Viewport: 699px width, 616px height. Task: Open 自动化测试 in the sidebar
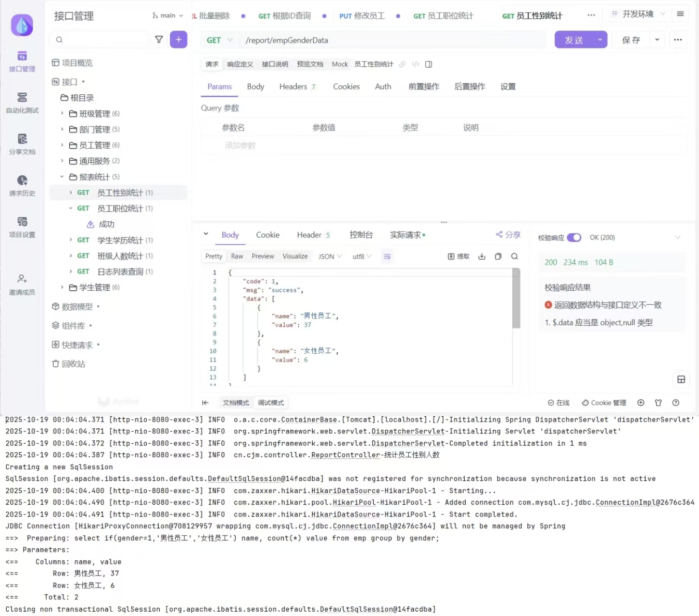click(x=22, y=103)
